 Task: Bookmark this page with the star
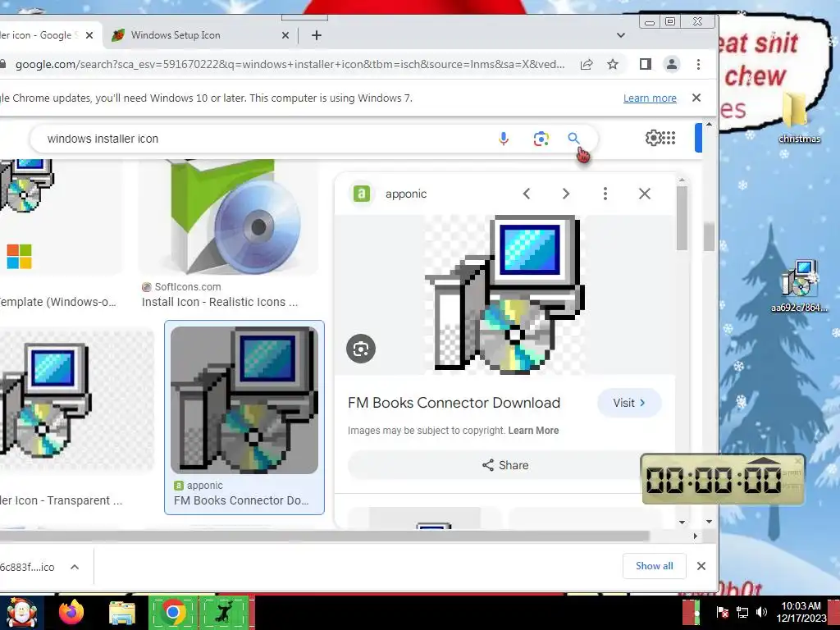click(613, 64)
